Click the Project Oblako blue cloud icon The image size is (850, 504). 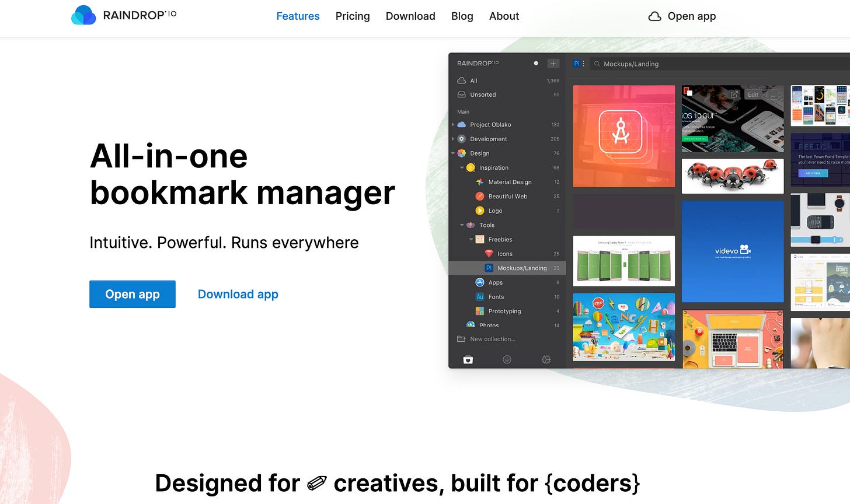(462, 124)
